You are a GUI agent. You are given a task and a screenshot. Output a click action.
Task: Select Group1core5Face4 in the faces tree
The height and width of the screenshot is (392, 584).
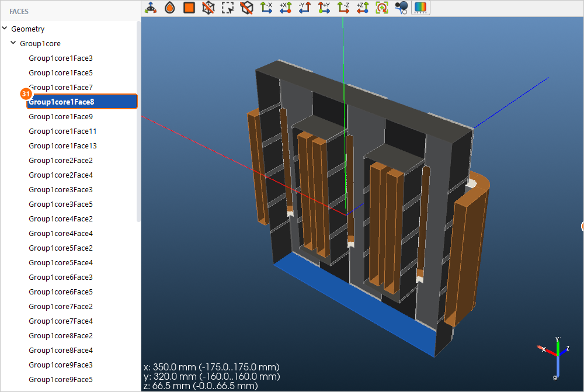[61, 263]
